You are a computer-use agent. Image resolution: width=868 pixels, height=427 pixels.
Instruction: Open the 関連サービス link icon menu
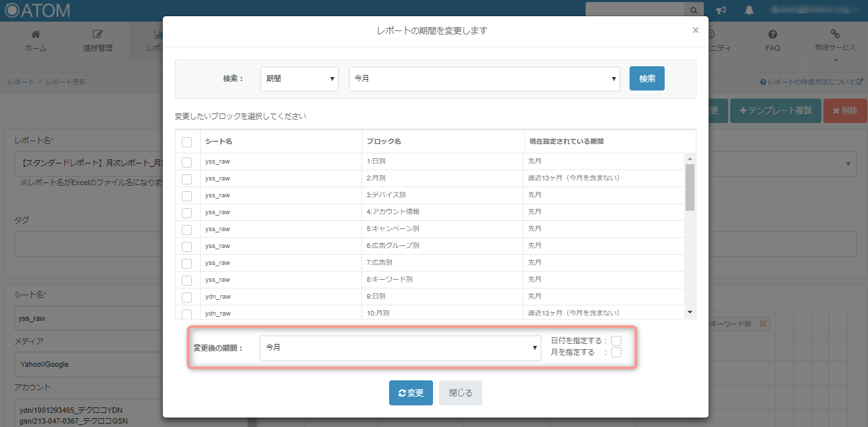pyautogui.click(x=835, y=34)
